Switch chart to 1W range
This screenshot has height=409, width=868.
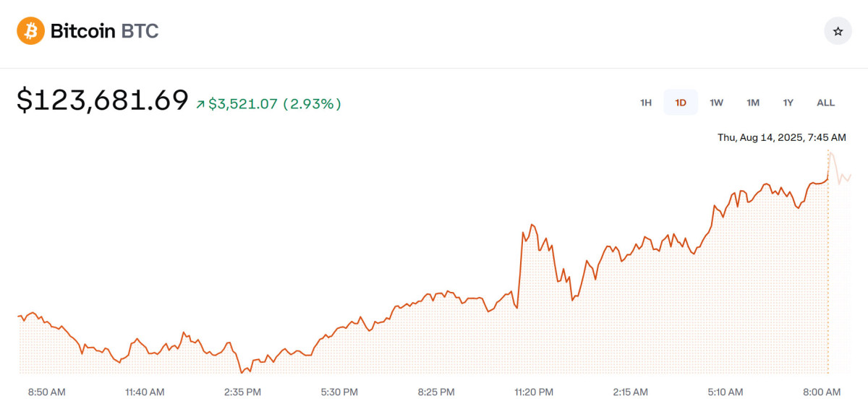pos(716,103)
